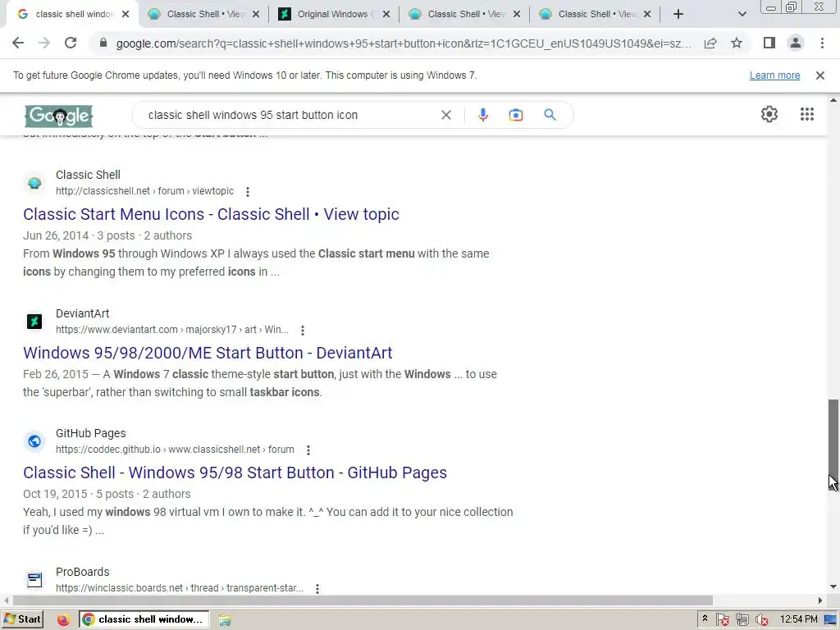
Task: Click the browser forward arrow
Action: pyautogui.click(x=44, y=43)
